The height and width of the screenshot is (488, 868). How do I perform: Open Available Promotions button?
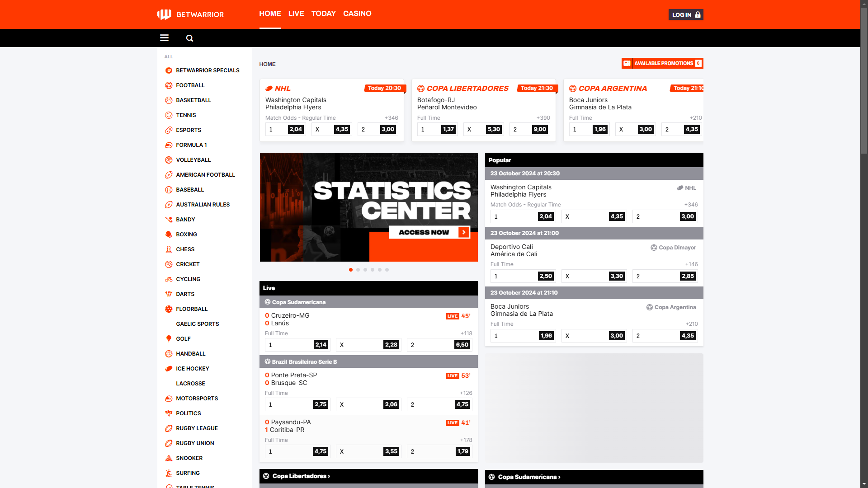click(x=662, y=63)
